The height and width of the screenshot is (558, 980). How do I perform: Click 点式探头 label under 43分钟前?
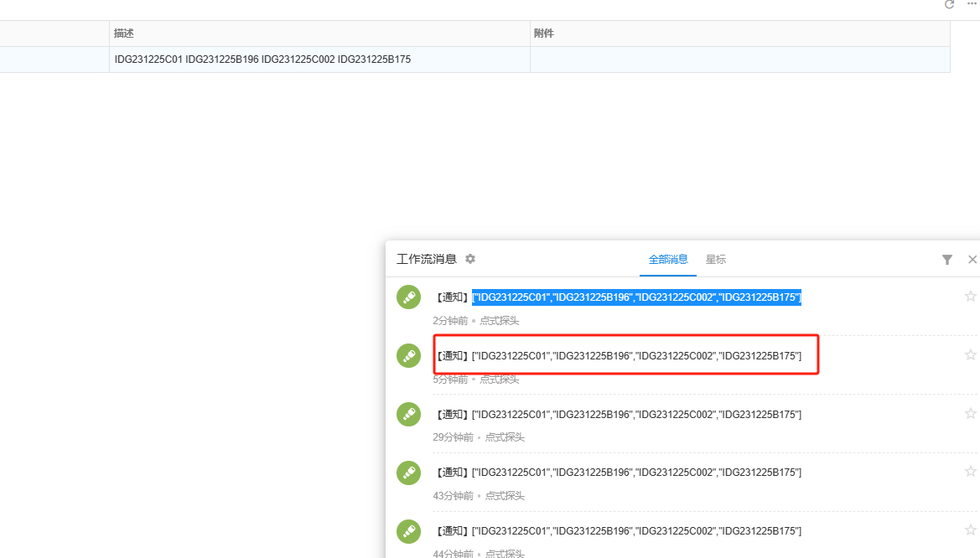click(x=505, y=496)
